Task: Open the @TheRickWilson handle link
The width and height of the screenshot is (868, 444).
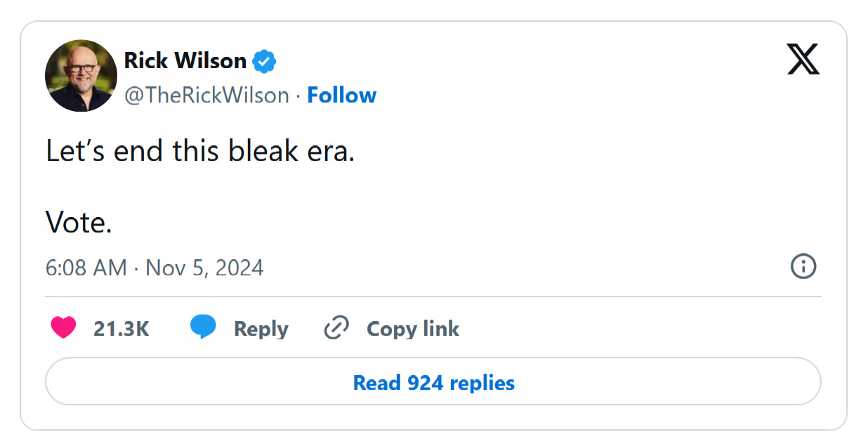Action: click(206, 96)
